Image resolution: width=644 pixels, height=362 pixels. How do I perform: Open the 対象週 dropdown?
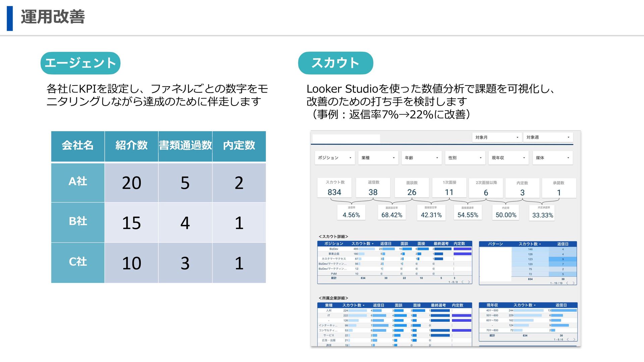pos(548,137)
